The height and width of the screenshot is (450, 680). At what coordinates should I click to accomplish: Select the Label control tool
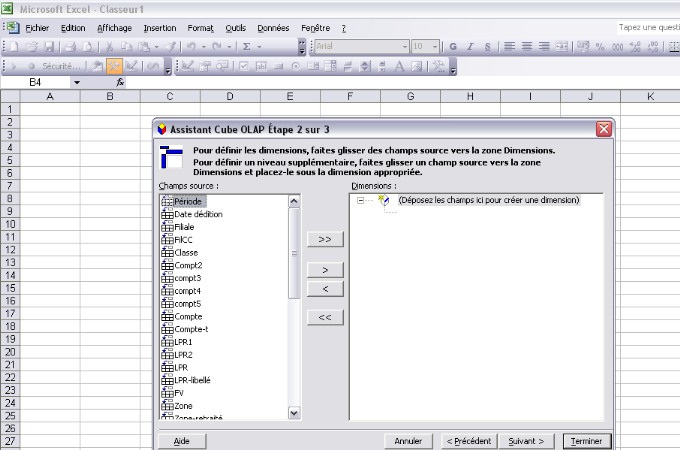pos(399,66)
